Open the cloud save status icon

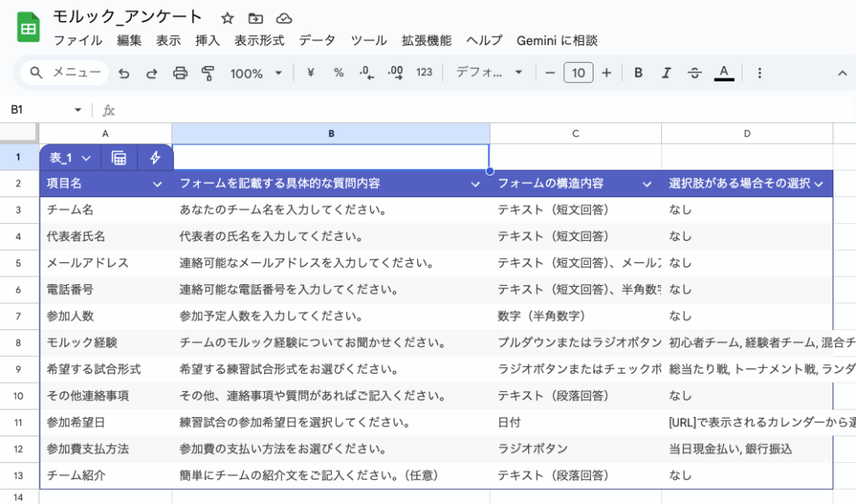284,18
